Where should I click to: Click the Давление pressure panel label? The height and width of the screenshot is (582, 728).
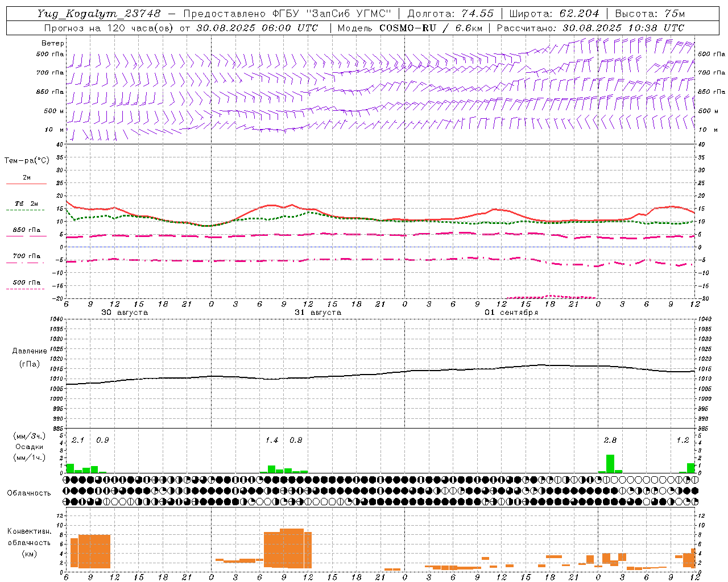(28, 351)
